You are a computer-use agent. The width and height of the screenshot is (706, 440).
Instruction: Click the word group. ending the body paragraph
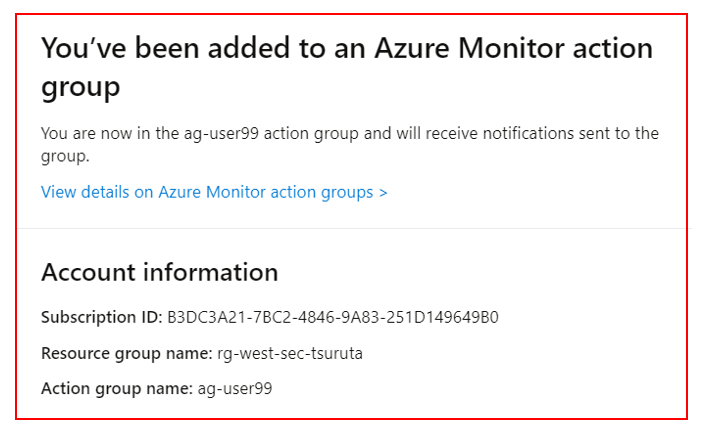coord(65,157)
